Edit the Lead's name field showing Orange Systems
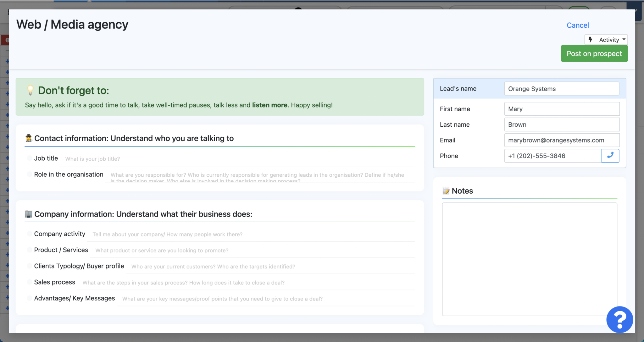The height and width of the screenshot is (342, 644). click(x=562, y=89)
